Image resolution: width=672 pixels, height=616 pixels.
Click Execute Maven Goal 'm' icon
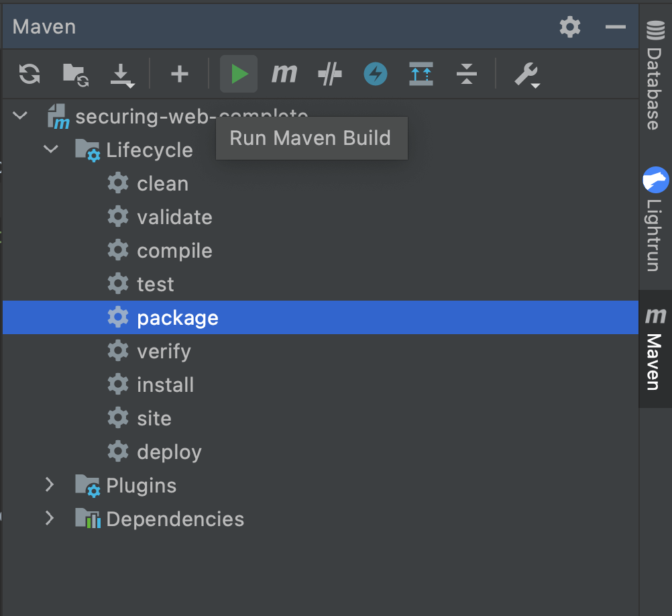pyautogui.click(x=284, y=74)
